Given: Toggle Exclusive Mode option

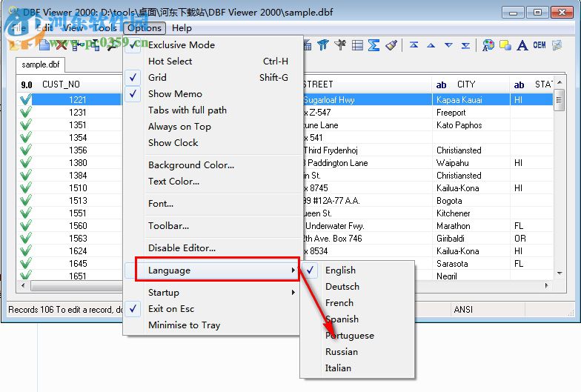Looking at the screenshot, I should [x=212, y=44].
